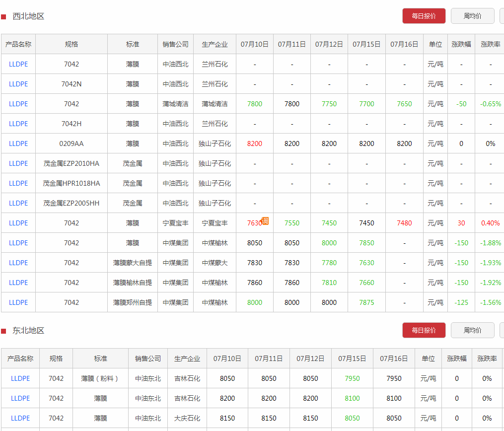
Task: Click the green 7750 price cell
Action: point(329,104)
